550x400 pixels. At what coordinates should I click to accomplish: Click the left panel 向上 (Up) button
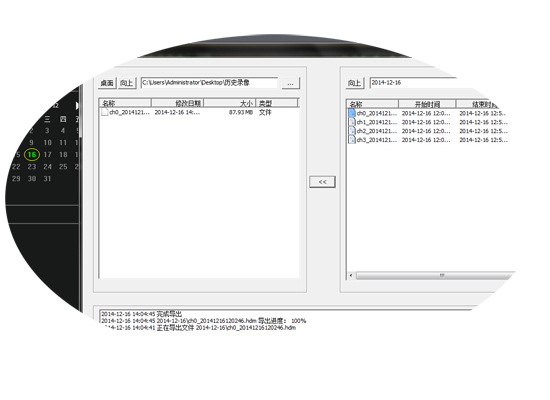[x=127, y=83]
